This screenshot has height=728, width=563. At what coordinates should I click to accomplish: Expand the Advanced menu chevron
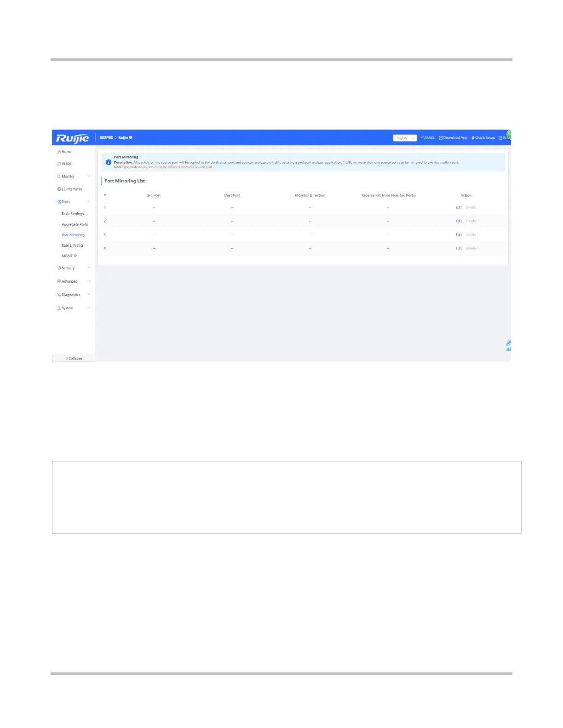(x=89, y=281)
